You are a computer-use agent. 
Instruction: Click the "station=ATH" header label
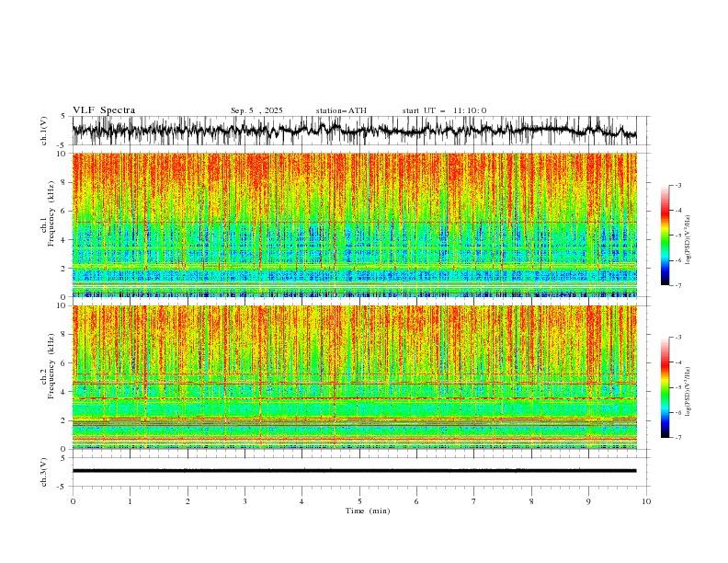(341, 110)
